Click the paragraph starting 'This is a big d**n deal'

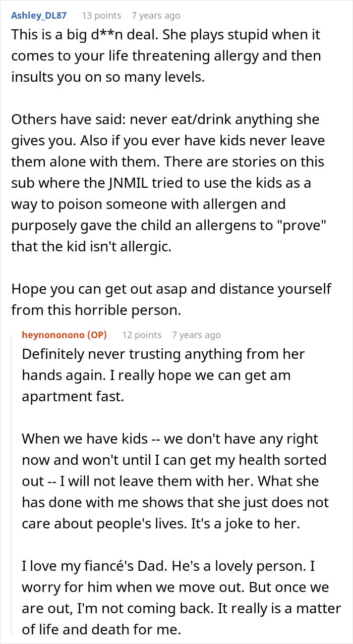pos(166,56)
